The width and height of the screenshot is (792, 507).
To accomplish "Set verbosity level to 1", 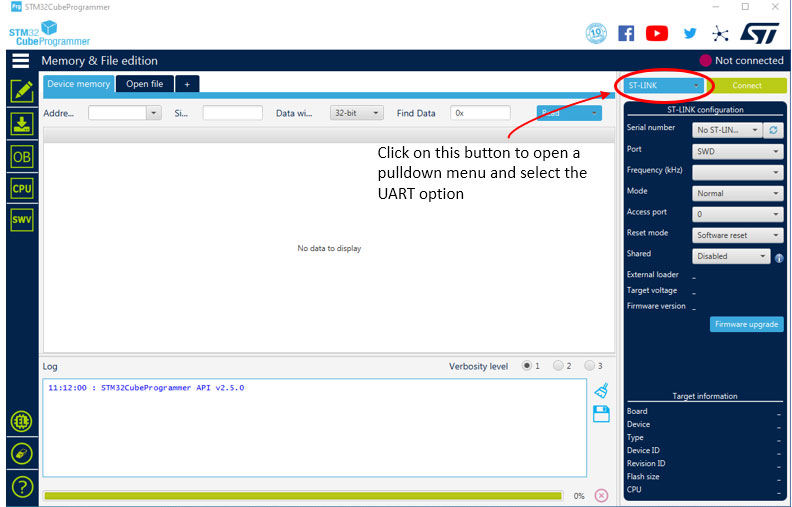I will (528, 366).
